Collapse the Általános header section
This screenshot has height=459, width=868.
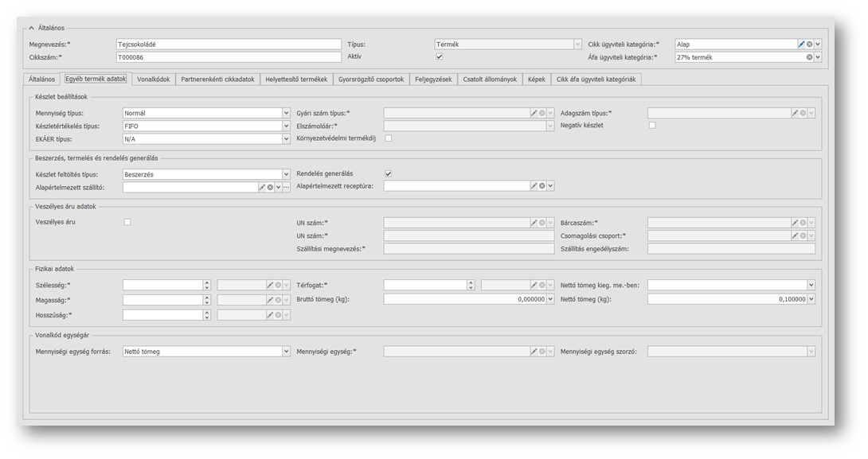(32, 28)
